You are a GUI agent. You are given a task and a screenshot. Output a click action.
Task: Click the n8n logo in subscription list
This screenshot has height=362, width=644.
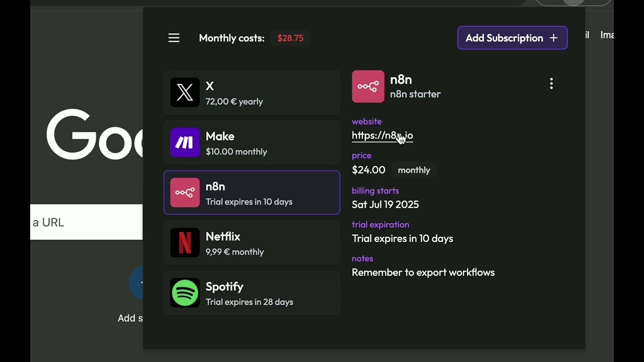[x=185, y=193]
